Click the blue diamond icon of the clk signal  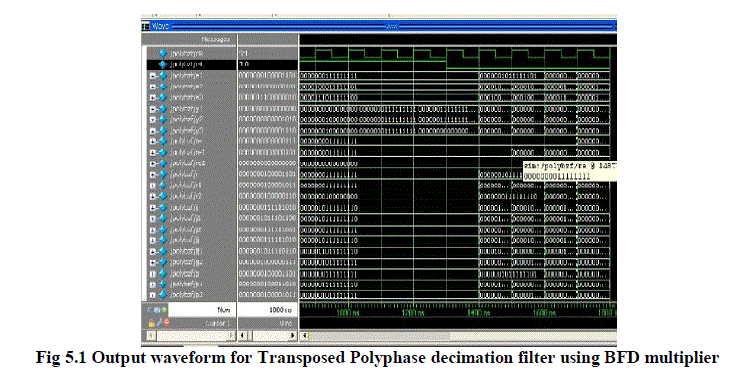pos(163,53)
